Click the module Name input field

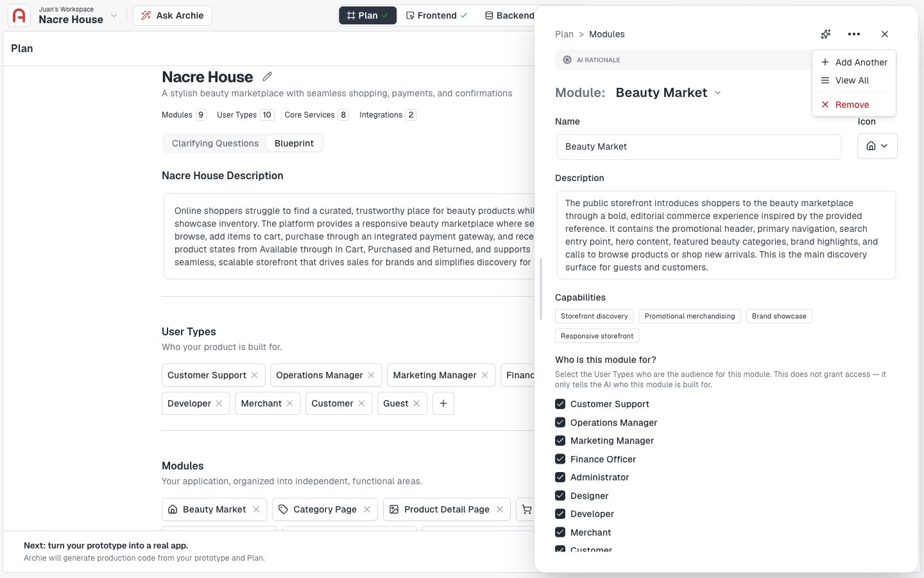click(x=699, y=146)
